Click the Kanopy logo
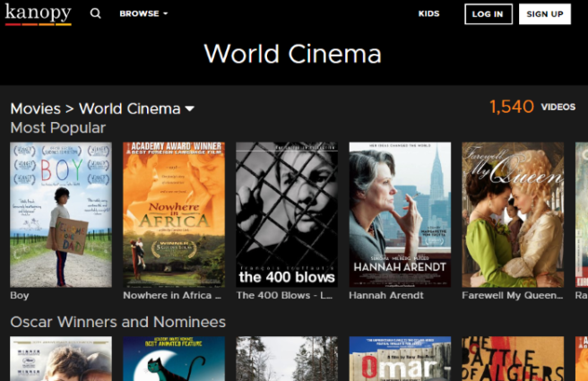The height and width of the screenshot is (381, 588). (38, 13)
